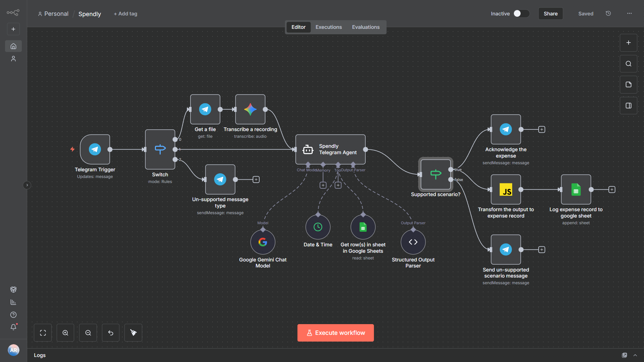Screen dimensions: 644x362
Task: Switch to the Evaluations tab
Action: click(x=366, y=27)
